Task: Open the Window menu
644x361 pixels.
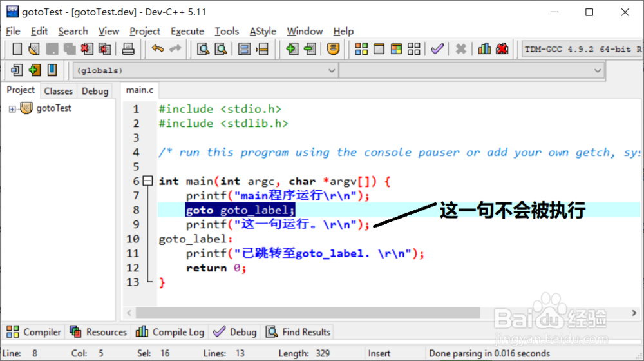Action: [x=305, y=31]
